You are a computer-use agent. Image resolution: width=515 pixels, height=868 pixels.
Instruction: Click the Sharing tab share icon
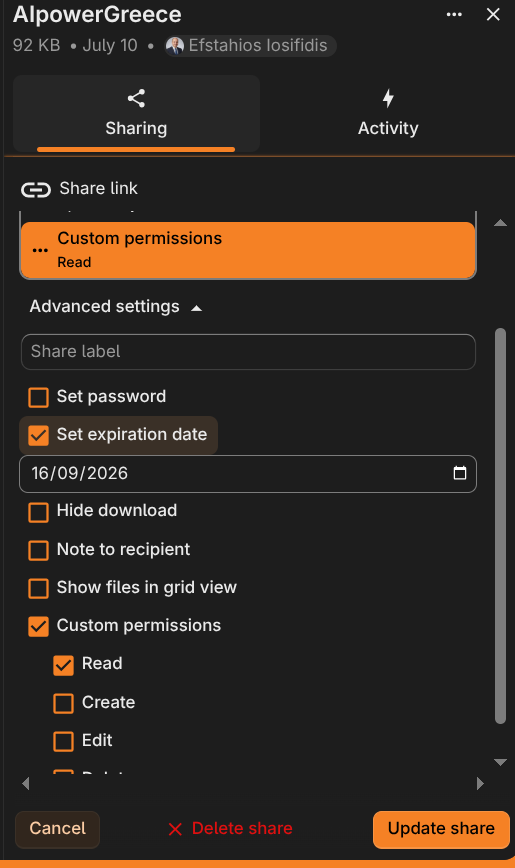pyautogui.click(x=136, y=99)
